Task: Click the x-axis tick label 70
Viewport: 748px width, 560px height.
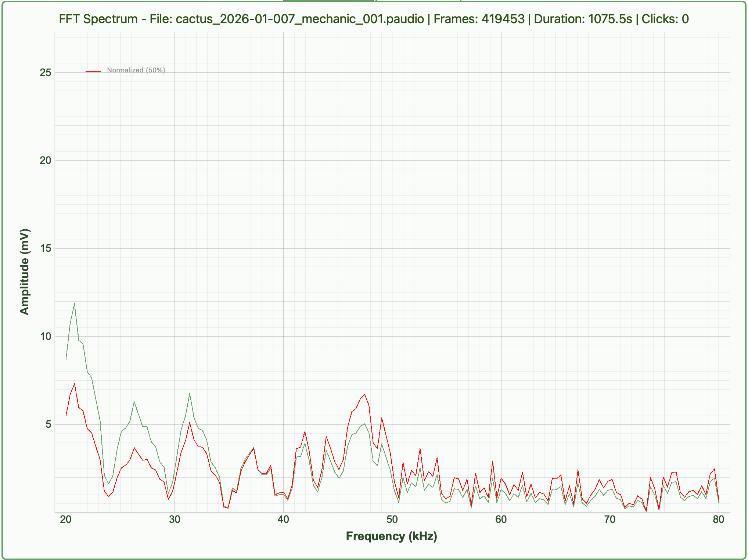Action: coord(610,519)
